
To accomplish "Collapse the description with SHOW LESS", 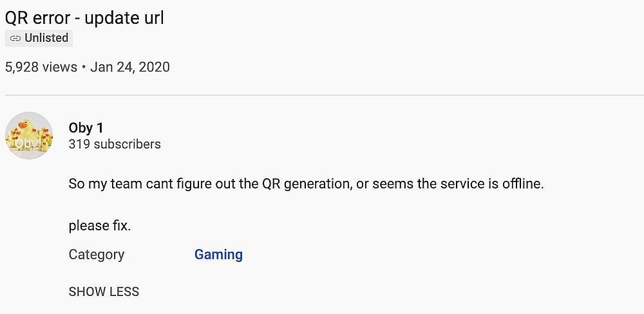I will (104, 291).
